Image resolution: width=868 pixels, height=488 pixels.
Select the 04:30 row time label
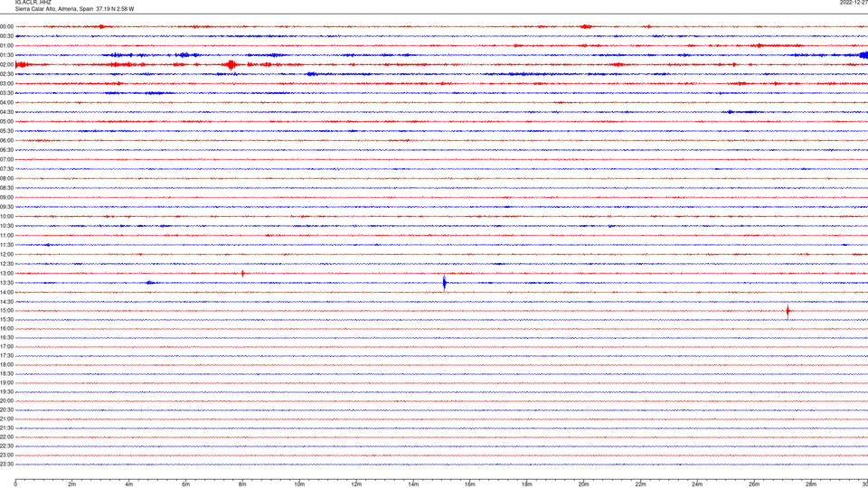(x=6, y=112)
